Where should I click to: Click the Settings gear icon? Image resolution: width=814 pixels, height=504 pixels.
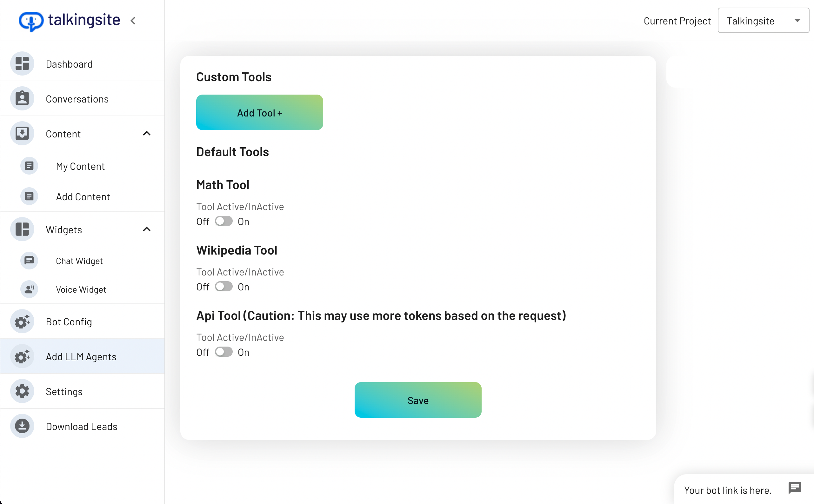pyautogui.click(x=22, y=391)
